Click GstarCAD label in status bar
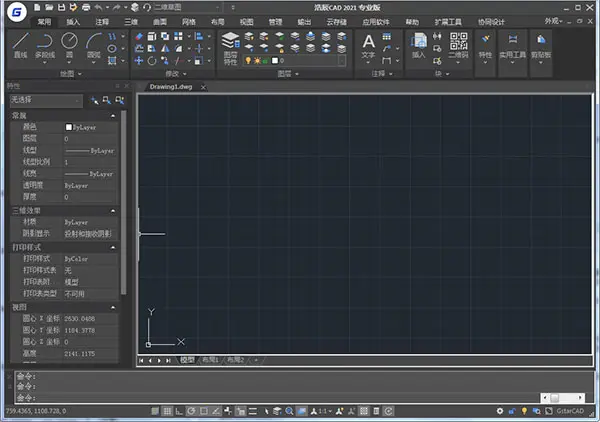The image size is (600, 422). pyautogui.click(x=570, y=411)
